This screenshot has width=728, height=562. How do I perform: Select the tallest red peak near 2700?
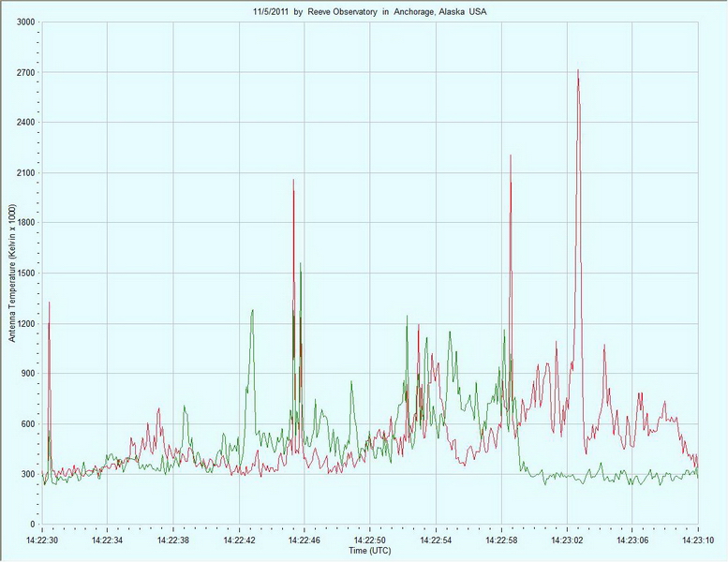click(578, 71)
